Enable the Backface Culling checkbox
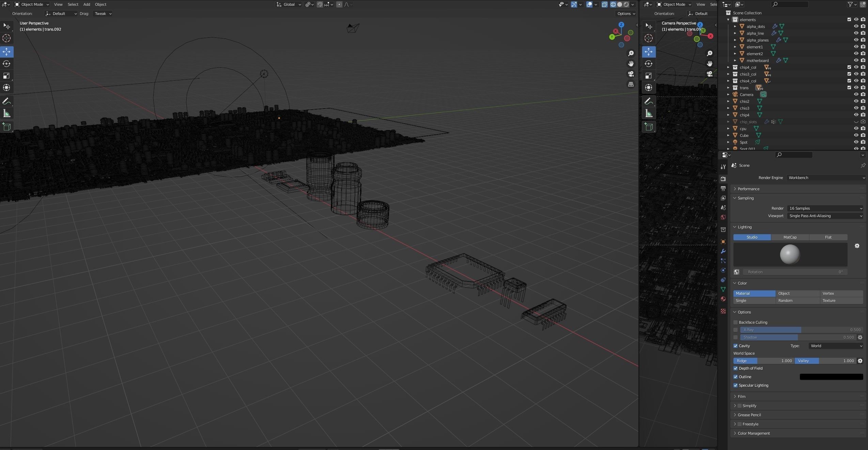 [735, 322]
